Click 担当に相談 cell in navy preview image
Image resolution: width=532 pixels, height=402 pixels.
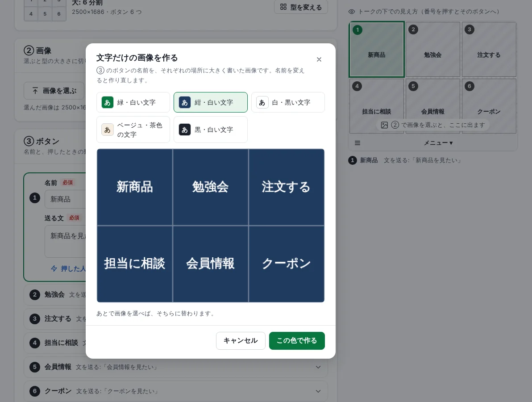[135, 264]
